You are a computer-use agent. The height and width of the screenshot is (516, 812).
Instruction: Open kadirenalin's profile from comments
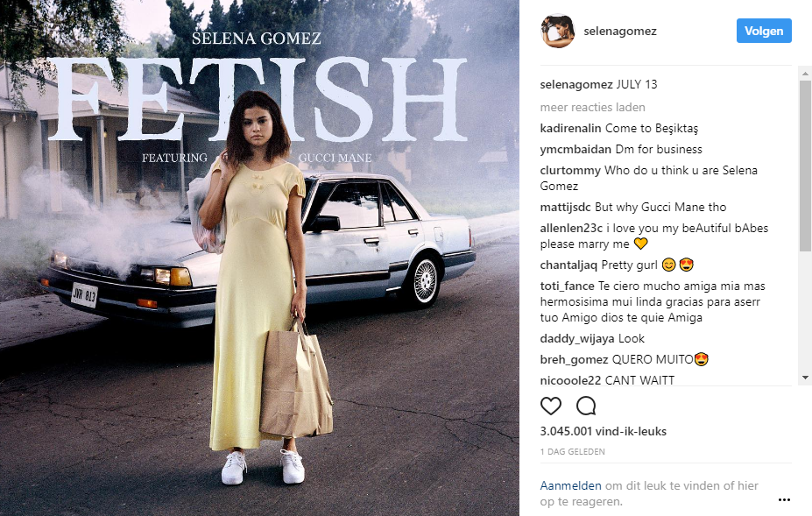pos(570,128)
